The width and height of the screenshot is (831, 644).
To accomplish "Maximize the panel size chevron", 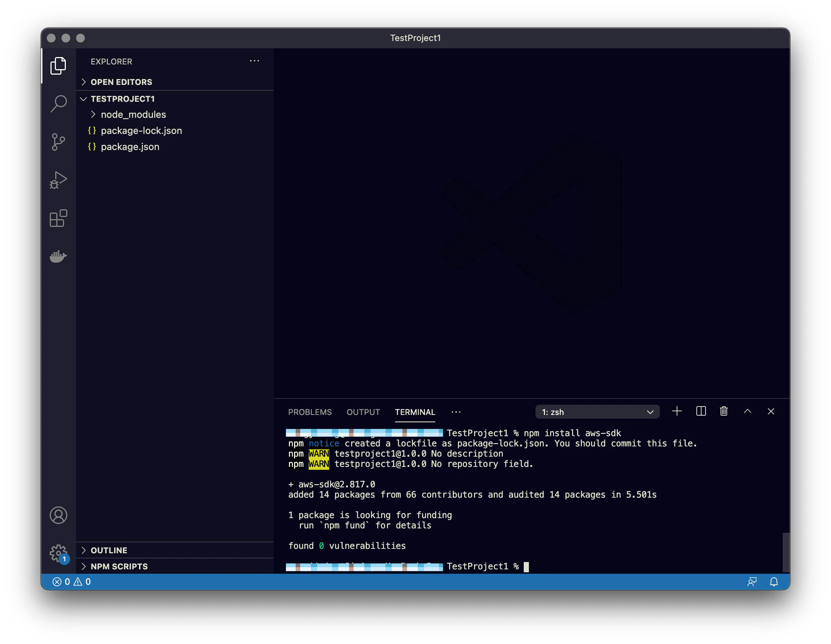I will coord(748,411).
